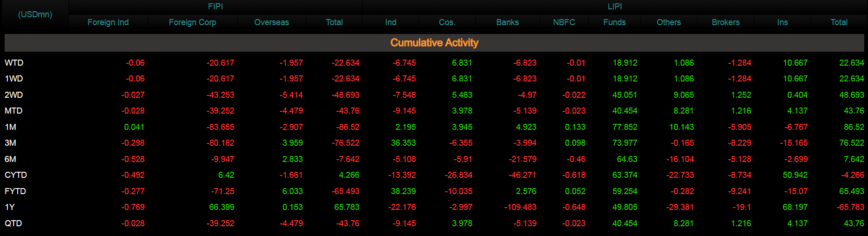
Task: Select the 3M row label
Action: pyautogui.click(x=10, y=143)
